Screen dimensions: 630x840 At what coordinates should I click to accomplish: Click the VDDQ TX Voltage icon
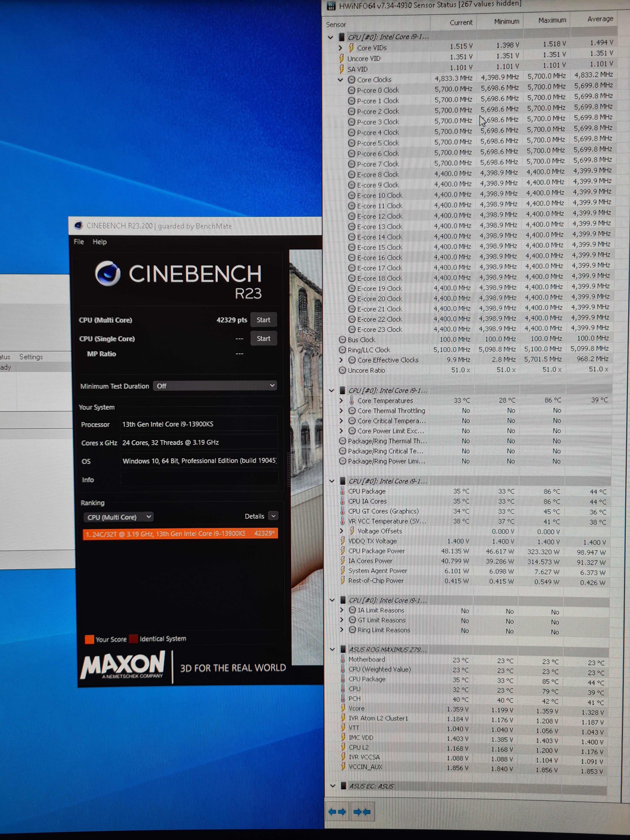(343, 541)
